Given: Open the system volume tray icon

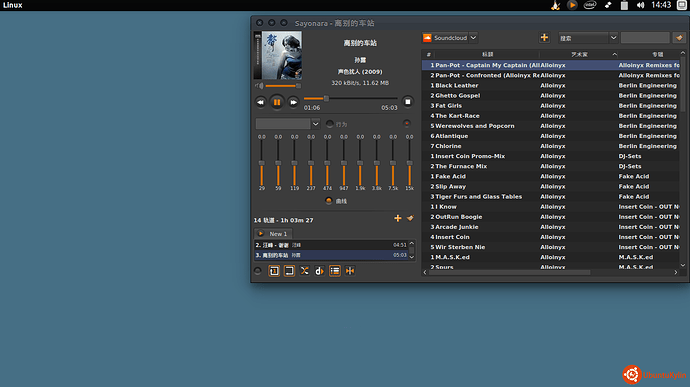Looking at the screenshot, I should 640,5.
